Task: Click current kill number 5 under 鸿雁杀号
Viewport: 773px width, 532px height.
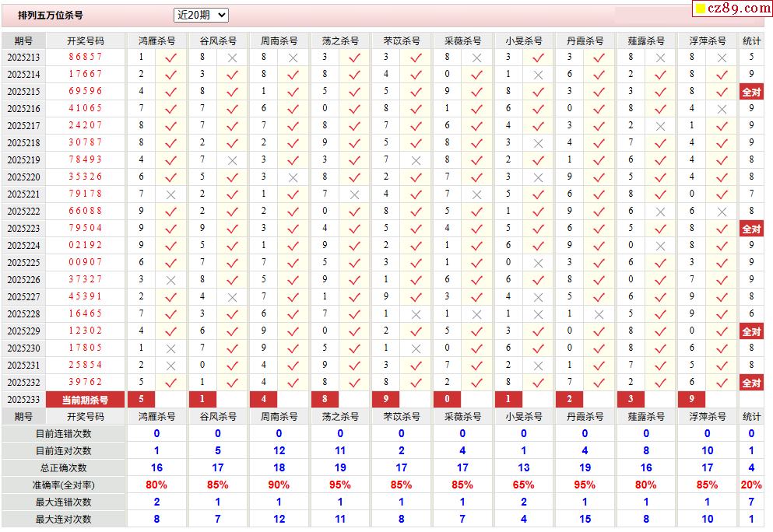Action: (141, 399)
